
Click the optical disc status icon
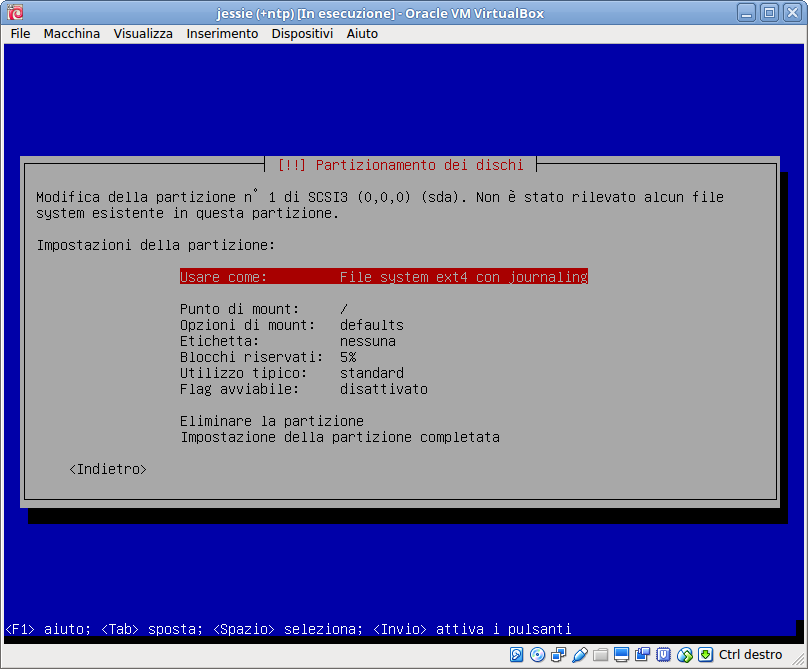[537, 655]
